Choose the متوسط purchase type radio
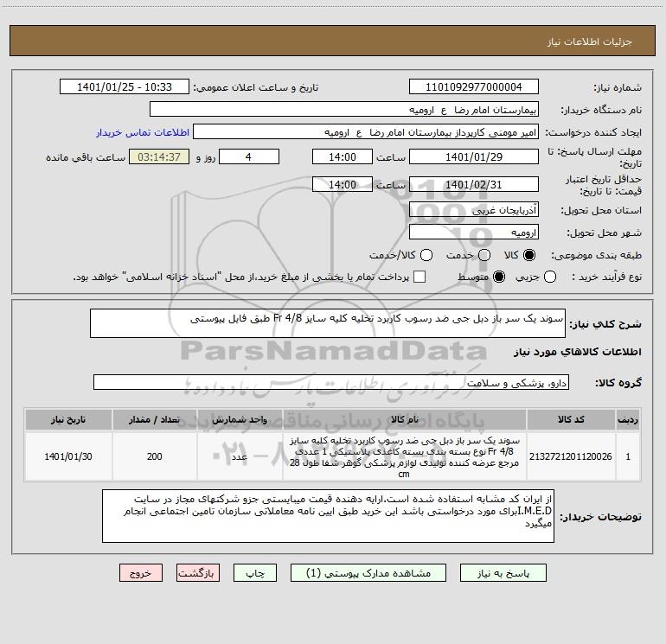 499,277
